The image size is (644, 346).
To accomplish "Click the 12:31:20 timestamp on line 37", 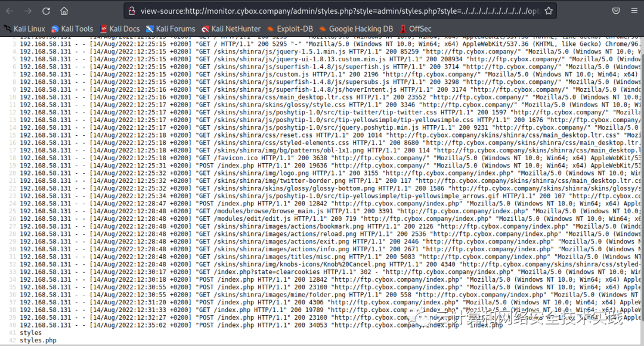I will pos(151,302).
